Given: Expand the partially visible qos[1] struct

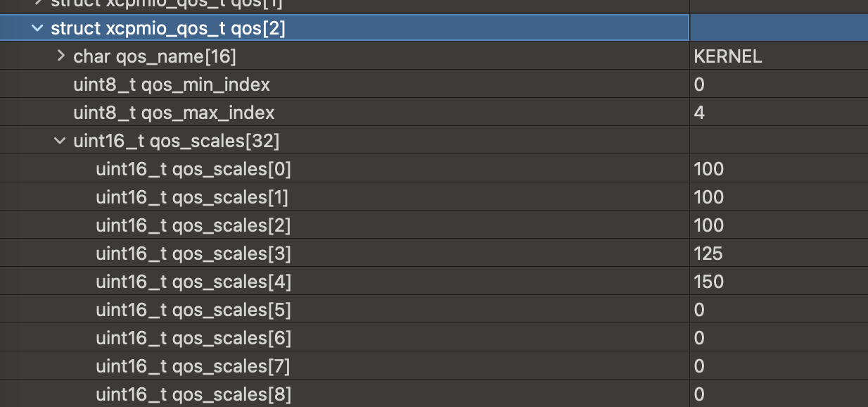Looking at the screenshot, I should tap(38, 3).
